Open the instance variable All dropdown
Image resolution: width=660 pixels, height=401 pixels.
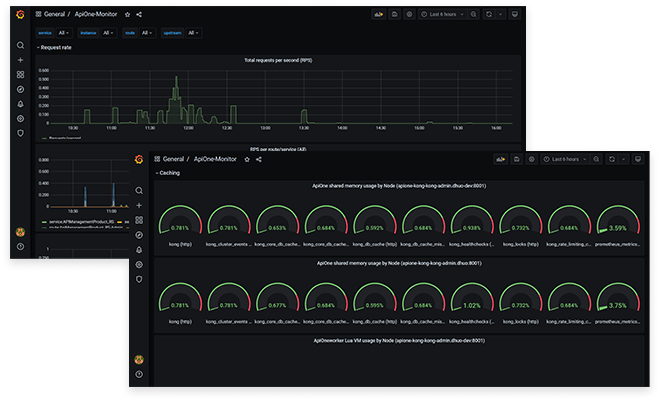108,33
